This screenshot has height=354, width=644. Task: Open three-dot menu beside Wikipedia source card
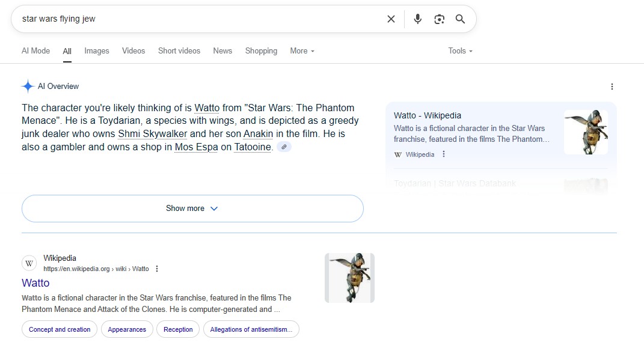click(x=444, y=154)
